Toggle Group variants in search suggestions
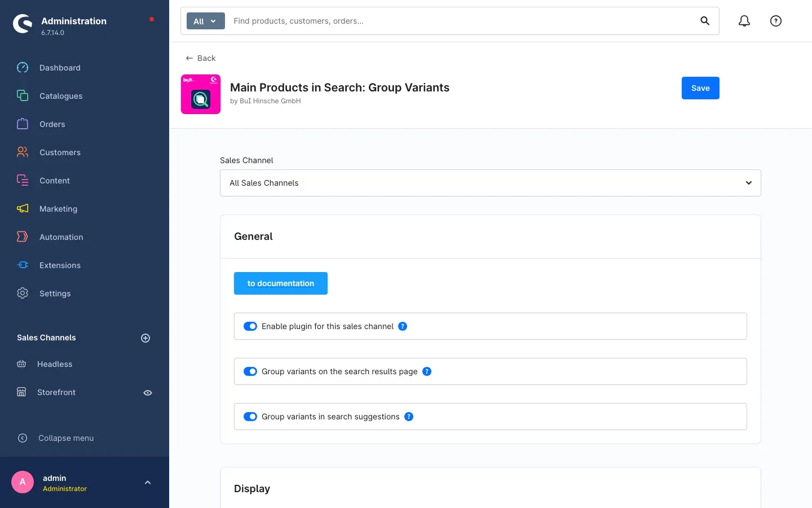This screenshot has width=812, height=508. tap(250, 417)
